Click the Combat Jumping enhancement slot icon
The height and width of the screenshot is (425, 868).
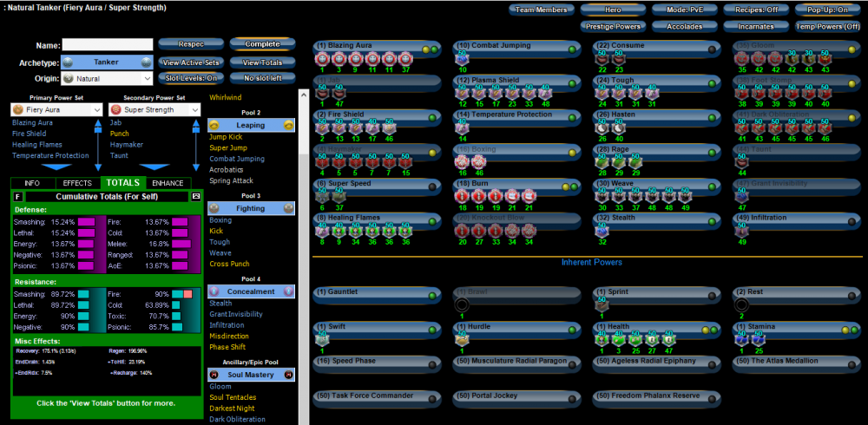click(460, 60)
